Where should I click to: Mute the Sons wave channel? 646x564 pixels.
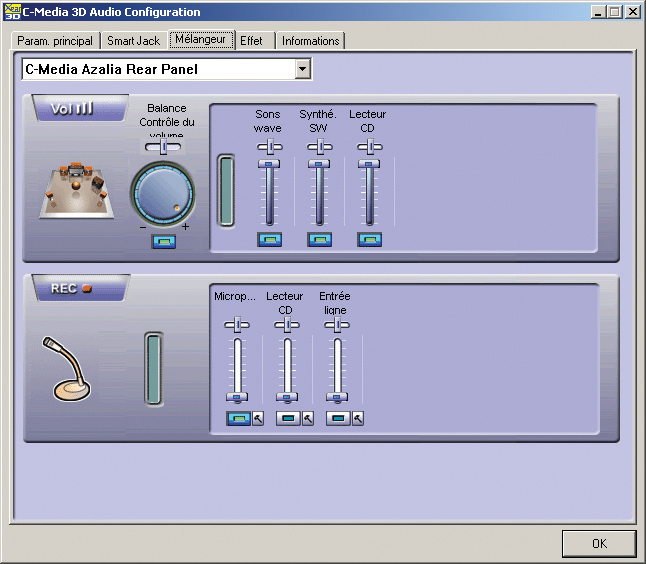269,239
